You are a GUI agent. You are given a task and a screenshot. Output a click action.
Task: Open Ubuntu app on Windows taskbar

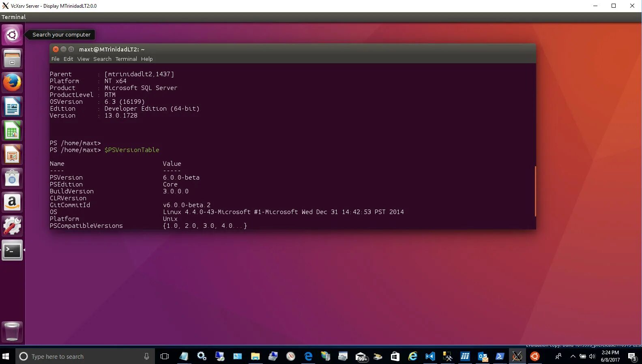tap(535, 356)
